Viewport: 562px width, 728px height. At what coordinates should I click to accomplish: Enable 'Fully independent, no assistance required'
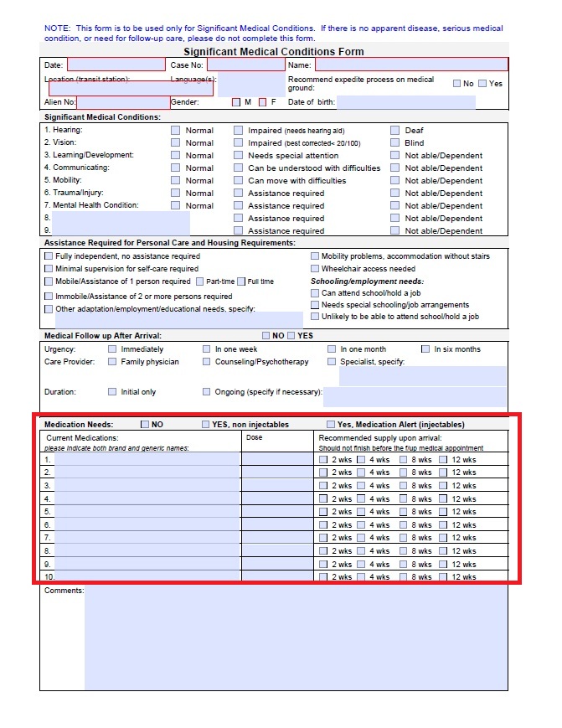coord(49,256)
